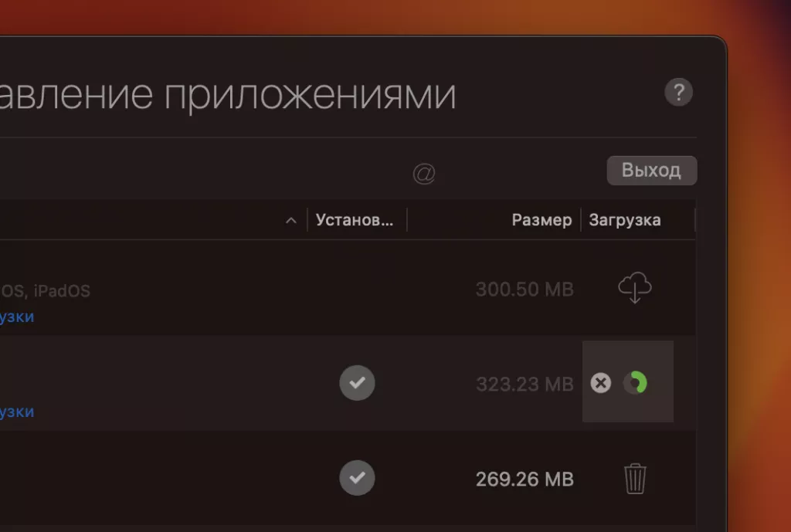
Task: Click the @ symbol in the account row
Action: [424, 174]
